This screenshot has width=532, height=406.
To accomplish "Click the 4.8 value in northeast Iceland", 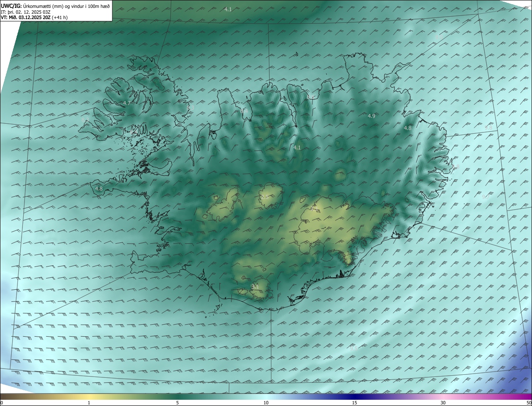I will 408,128.
